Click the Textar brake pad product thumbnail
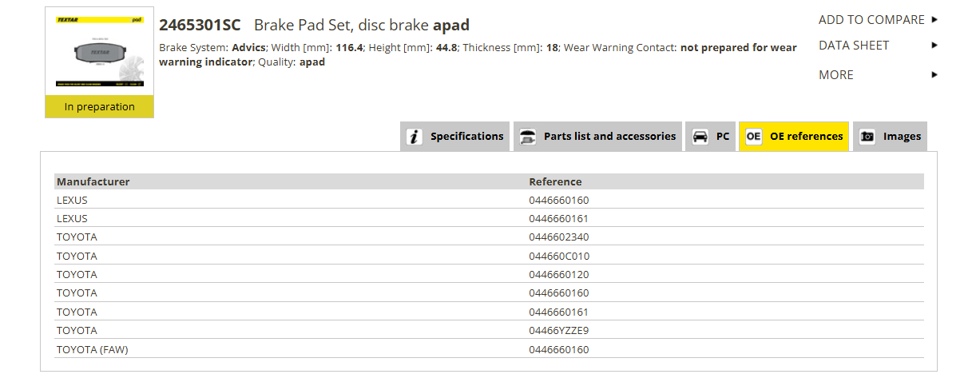980x378 pixels. (100, 51)
